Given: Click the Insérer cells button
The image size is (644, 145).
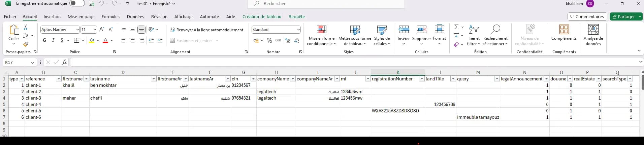Looking at the screenshot, I should (x=404, y=35).
